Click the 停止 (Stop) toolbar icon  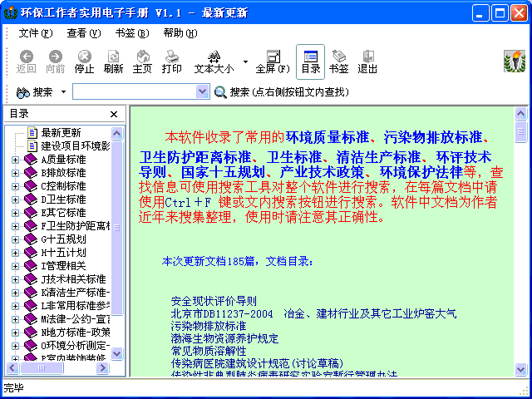(84, 62)
